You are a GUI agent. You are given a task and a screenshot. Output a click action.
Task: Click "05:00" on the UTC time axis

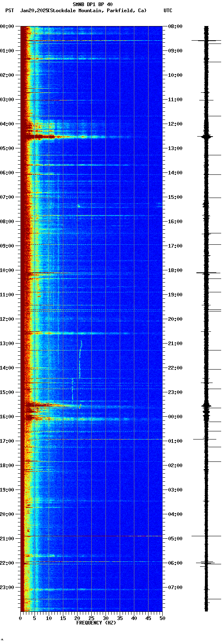coord(175,539)
